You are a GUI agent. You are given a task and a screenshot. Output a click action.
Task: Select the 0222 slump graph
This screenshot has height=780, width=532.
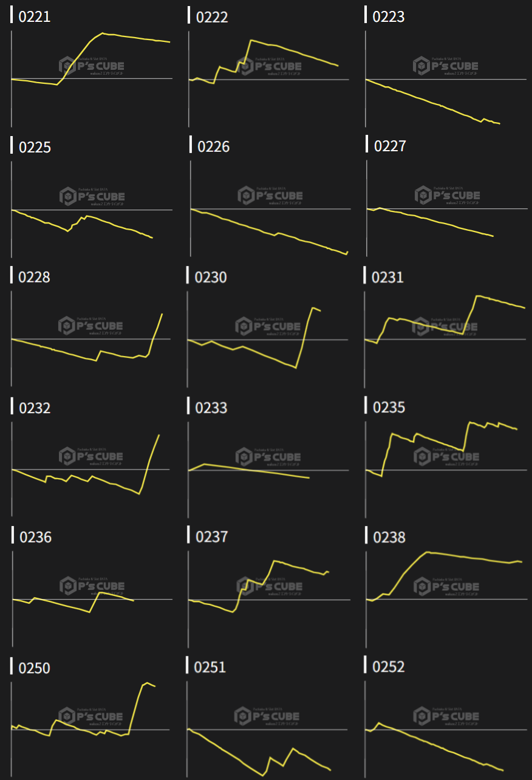pos(268,76)
